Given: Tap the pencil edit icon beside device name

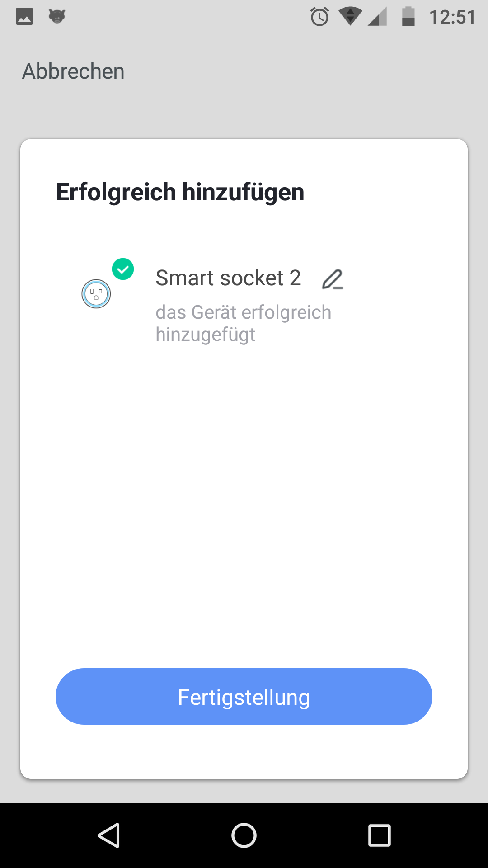Looking at the screenshot, I should point(333,279).
